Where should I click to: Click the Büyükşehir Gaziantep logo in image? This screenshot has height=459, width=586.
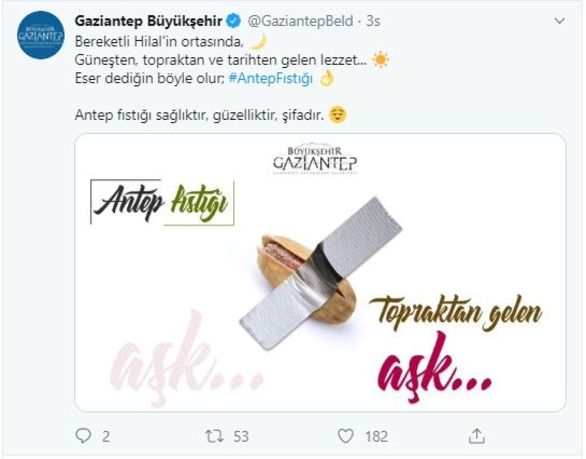315,160
